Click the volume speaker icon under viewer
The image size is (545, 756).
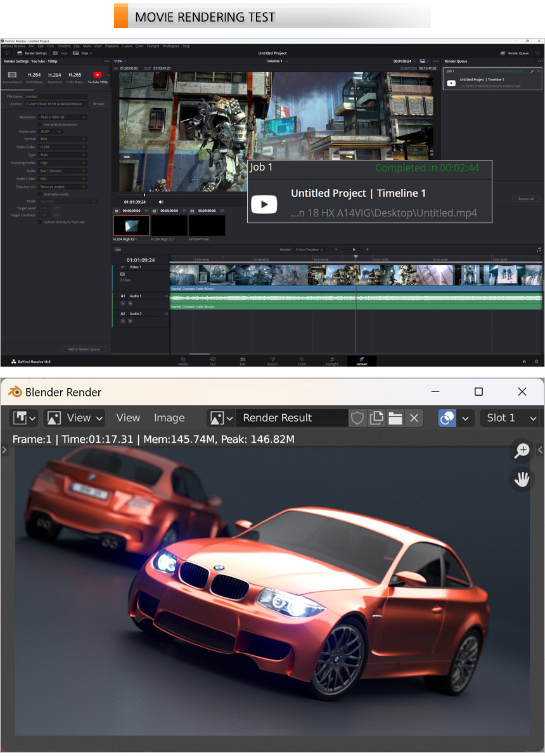pos(161,202)
